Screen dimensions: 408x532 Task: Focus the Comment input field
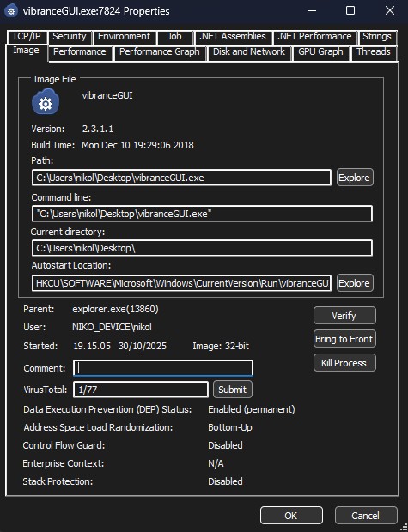click(163, 368)
